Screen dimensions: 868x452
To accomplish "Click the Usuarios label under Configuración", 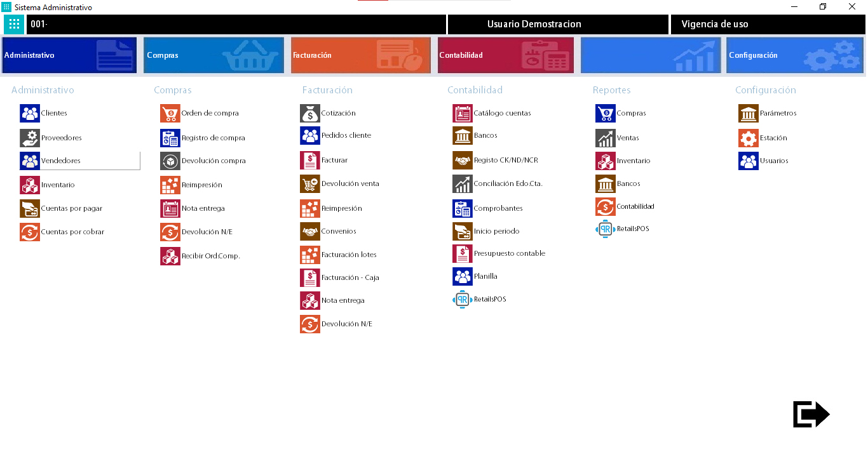I will [x=774, y=161].
